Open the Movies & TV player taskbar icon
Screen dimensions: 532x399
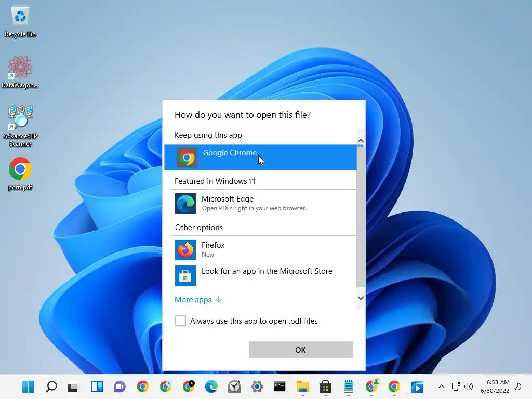pyautogui.click(x=417, y=387)
